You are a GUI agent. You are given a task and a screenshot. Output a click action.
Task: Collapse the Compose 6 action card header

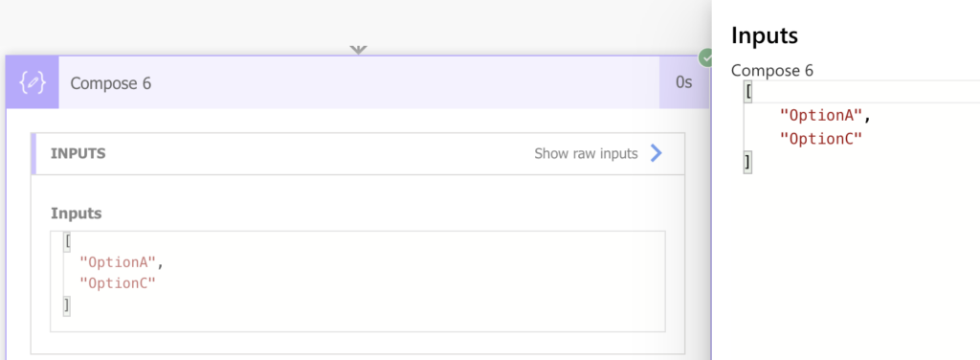pyautogui.click(x=359, y=82)
